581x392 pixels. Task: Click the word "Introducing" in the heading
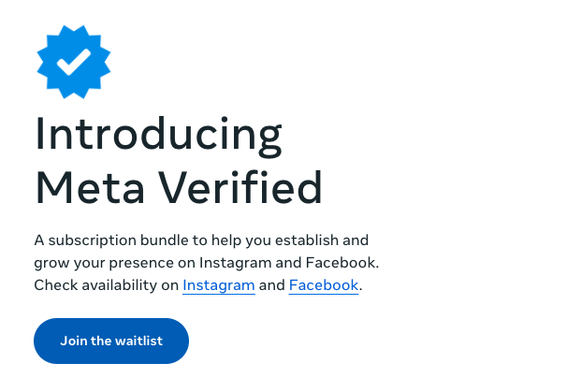click(x=158, y=136)
